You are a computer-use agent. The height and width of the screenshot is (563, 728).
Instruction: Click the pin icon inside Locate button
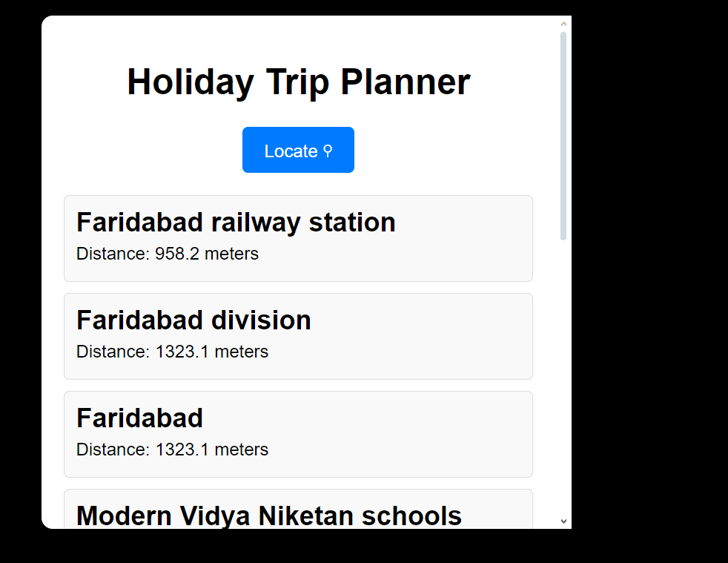(328, 151)
